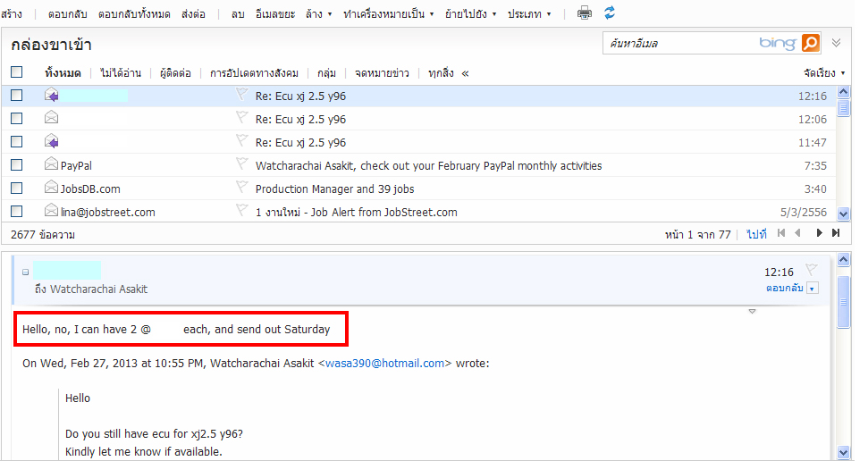
Task: Click the envelope icon beside JobsDB.com
Action: click(x=52, y=189)
